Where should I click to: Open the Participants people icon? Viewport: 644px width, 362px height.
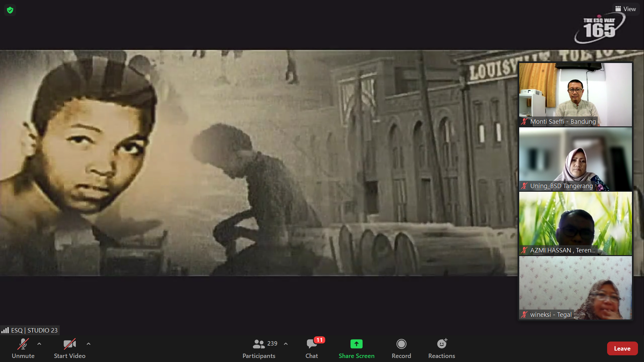click(x=259, y=344)
